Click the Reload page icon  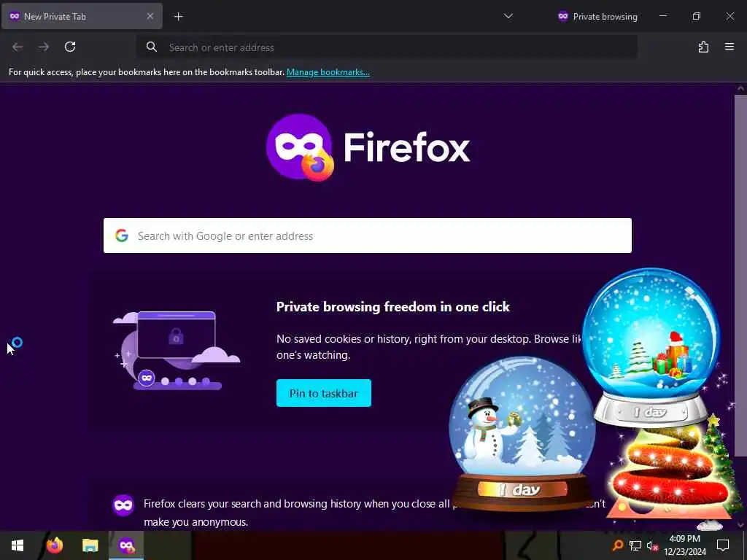70,47
